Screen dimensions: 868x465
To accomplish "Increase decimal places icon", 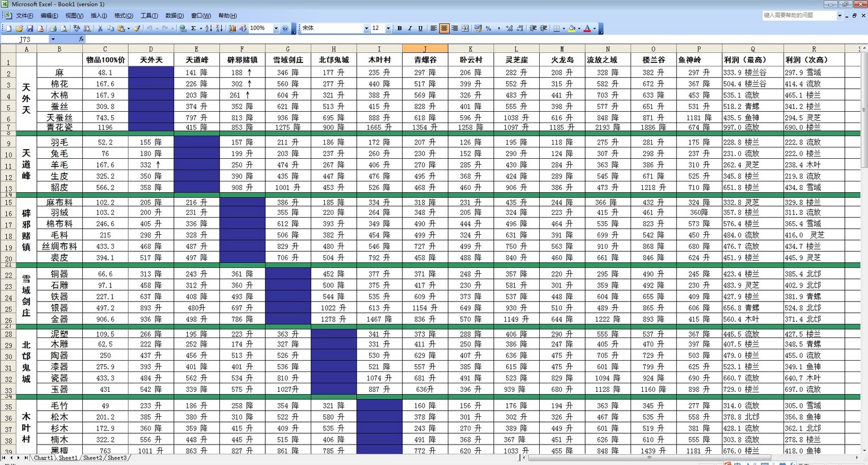I will point(509,28).
